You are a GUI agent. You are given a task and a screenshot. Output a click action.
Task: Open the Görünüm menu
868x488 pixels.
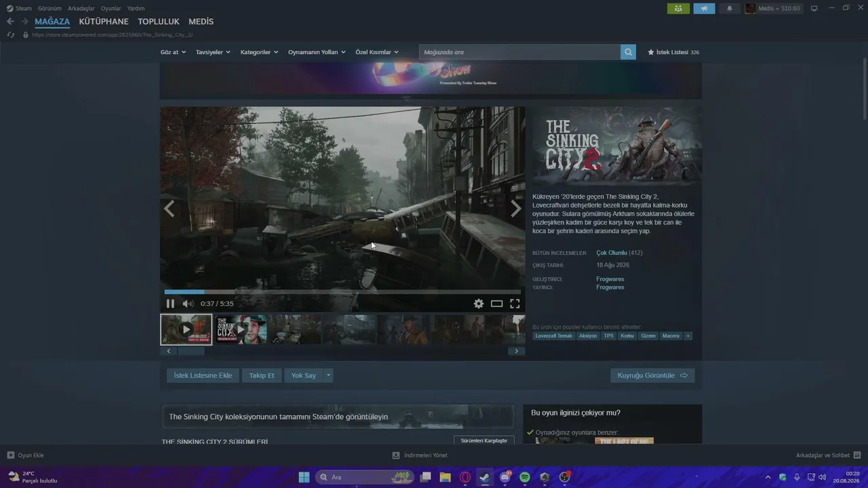tap(50, 9)
